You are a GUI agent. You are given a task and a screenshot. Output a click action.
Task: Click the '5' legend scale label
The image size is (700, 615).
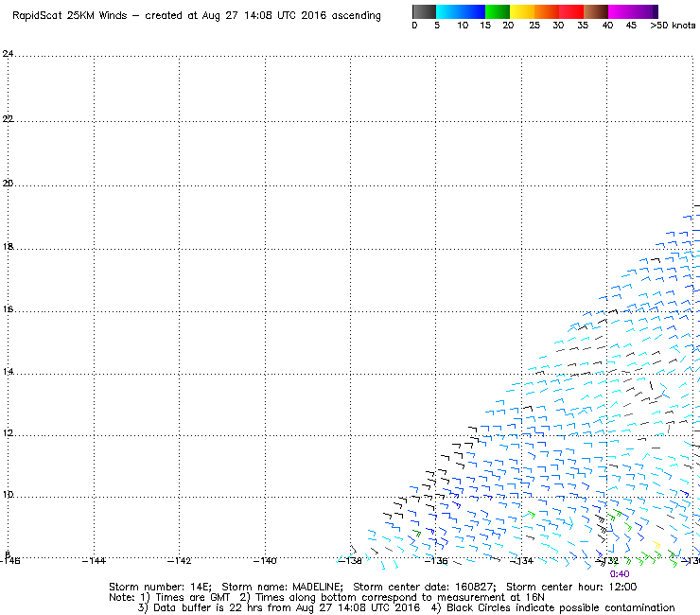pyautogui.click(x=437, y=26)
